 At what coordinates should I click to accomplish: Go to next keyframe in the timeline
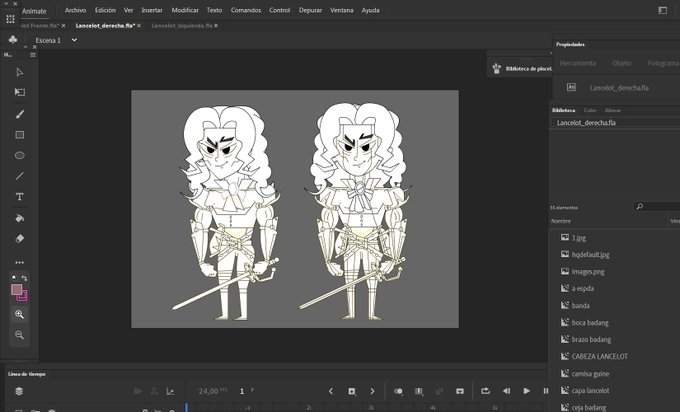pyautogui.click(x=372, y=391)
